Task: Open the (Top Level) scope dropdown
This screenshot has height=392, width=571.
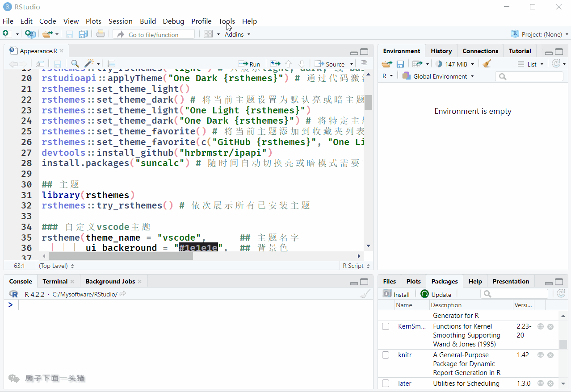Action: point(56,266)
